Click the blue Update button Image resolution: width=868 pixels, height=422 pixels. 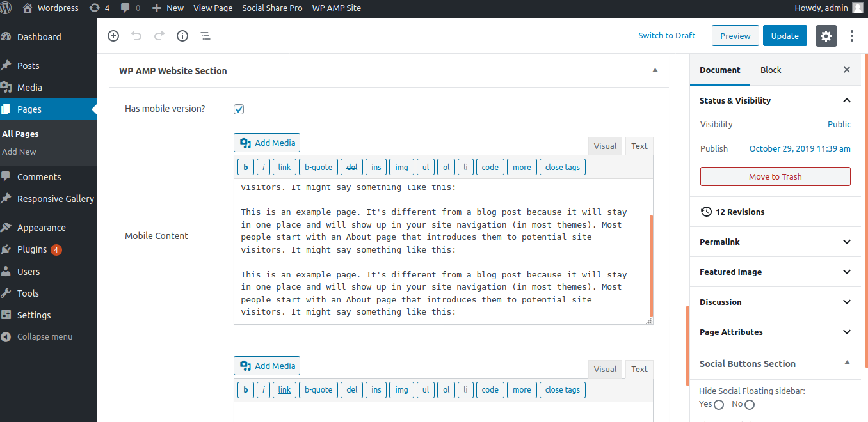(785, 36)
